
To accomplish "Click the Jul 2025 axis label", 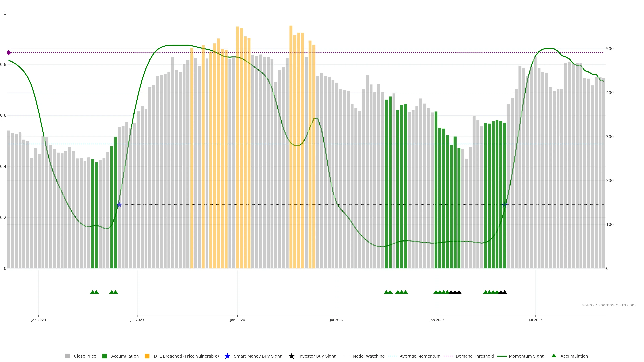I will [x=535, y=320].
